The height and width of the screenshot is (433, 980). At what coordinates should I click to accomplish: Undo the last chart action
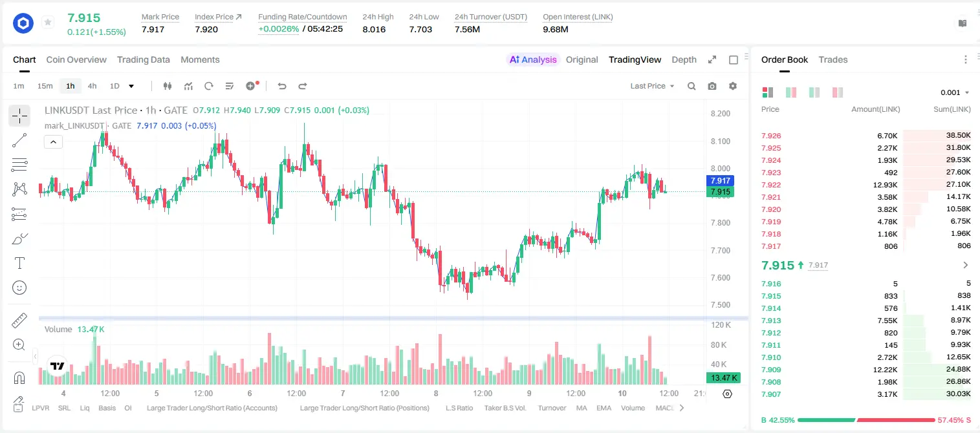[281, 86]
